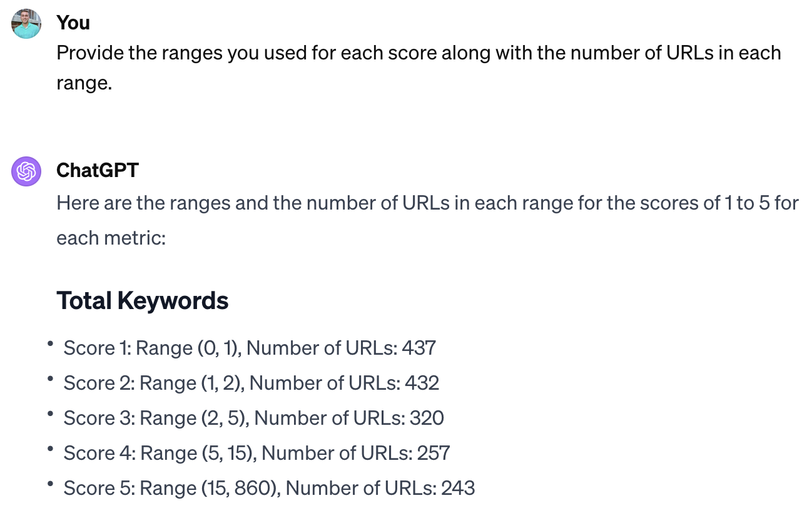Click the URL count 257
This screenshot has width=812, height=508.
[433, 453]
